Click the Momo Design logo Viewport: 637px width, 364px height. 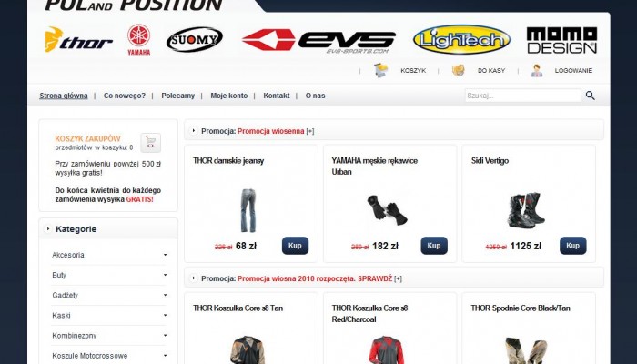click(x=561, y=40)
